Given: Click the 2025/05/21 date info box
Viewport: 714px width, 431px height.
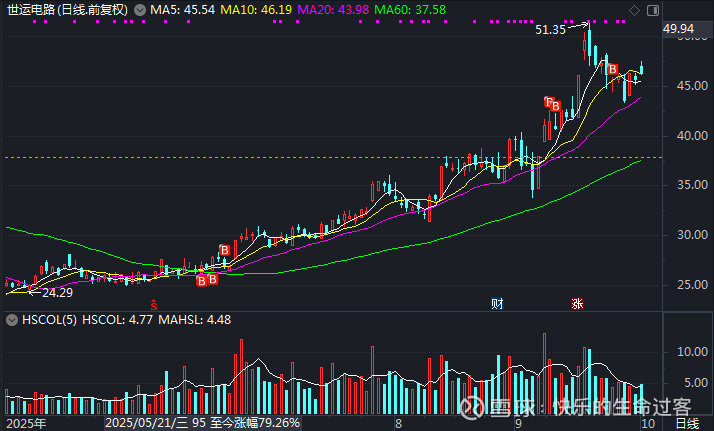Looking at the screenshot, I should (x=203, y=423).
